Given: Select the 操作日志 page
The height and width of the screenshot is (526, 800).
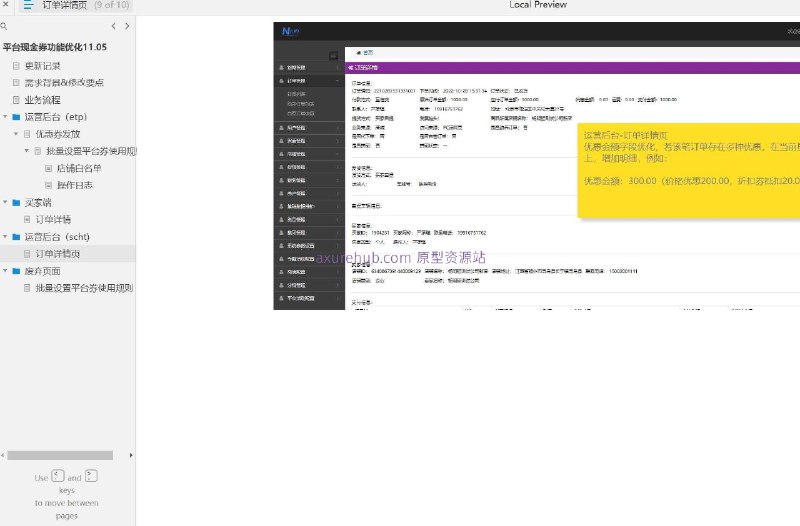Looking at the screenshot, I should click(x=74, y=185).
